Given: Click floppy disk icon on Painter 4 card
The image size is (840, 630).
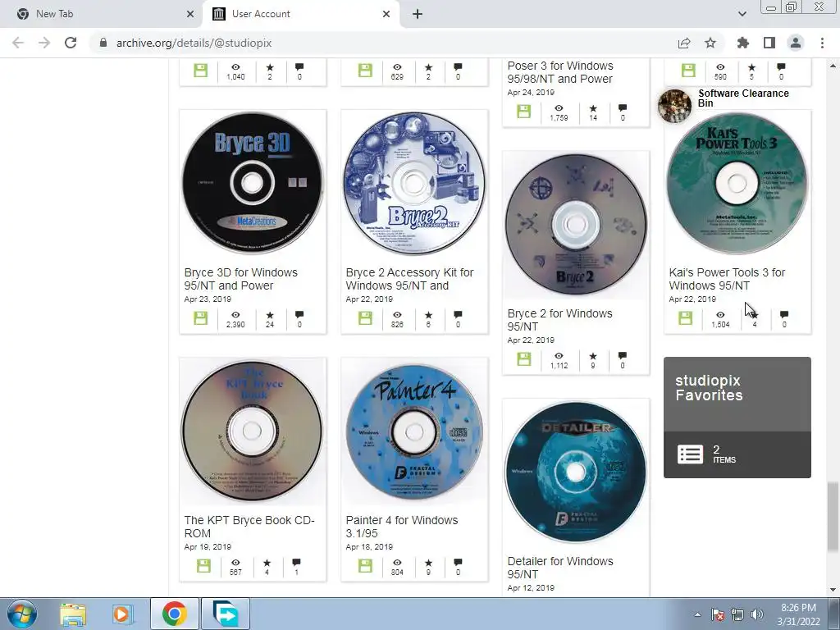Looking at the screenshot, I should 365,566.
